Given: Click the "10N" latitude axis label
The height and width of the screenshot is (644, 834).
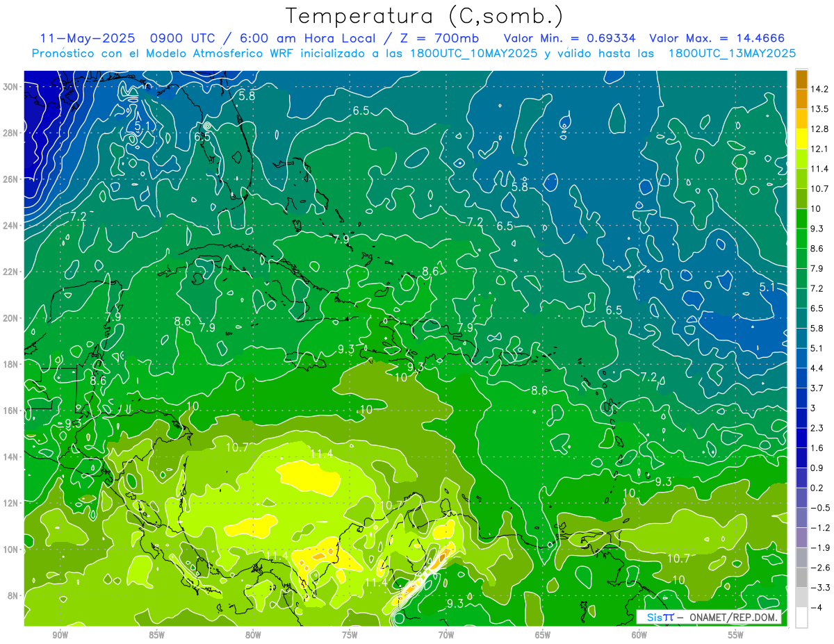Looking at the screenshot, I should 11,549.
